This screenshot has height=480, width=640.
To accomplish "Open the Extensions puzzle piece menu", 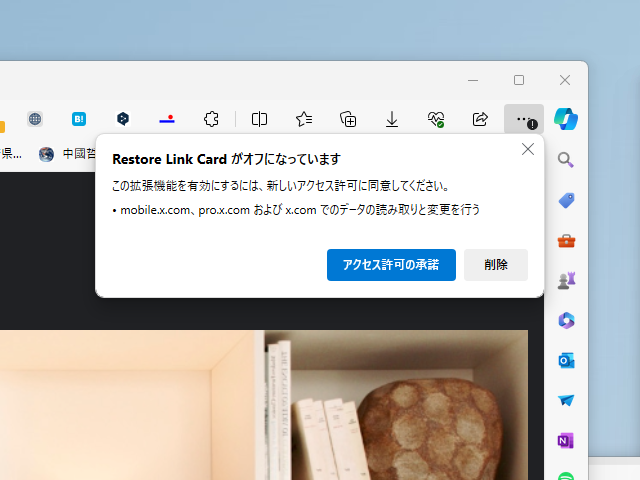I will pos(211,119).
